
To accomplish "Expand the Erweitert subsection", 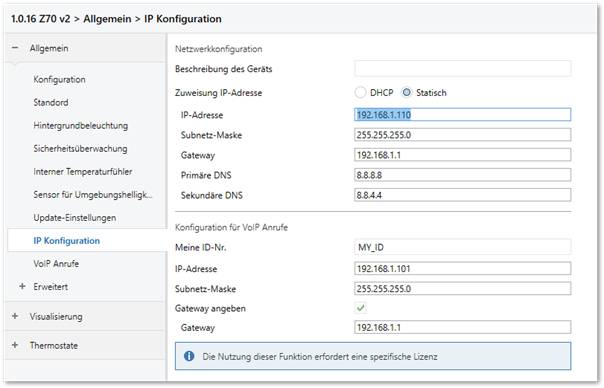I will (x=22, y=287).
